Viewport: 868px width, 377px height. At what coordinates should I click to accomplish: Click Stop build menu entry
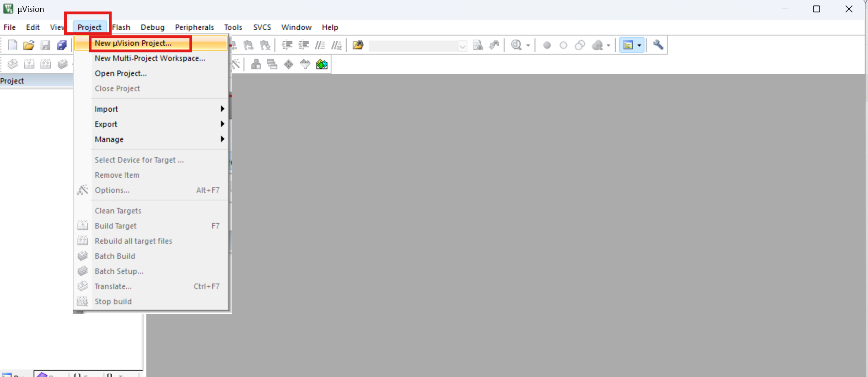click(x=151, y=301)
